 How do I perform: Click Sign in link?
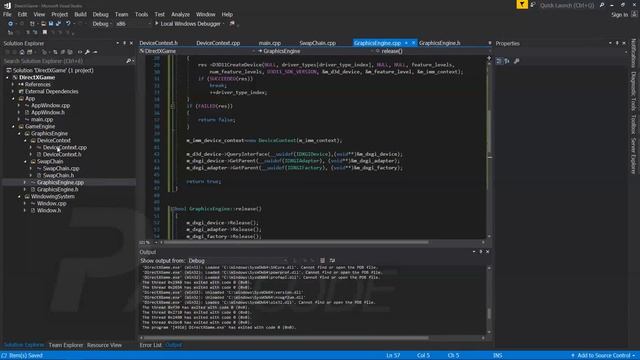pos(620,15)
